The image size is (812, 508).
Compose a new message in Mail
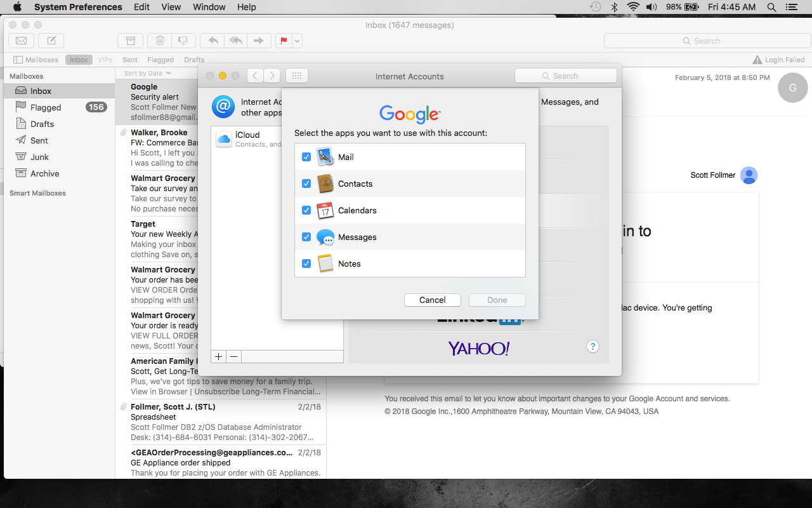pyautogui.click(x=51, y=41)
